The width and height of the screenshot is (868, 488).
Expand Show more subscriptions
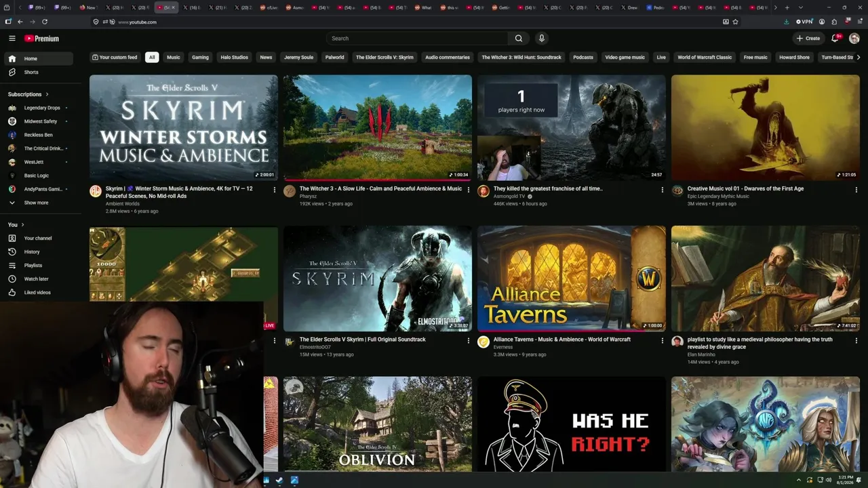click(39, 203)
